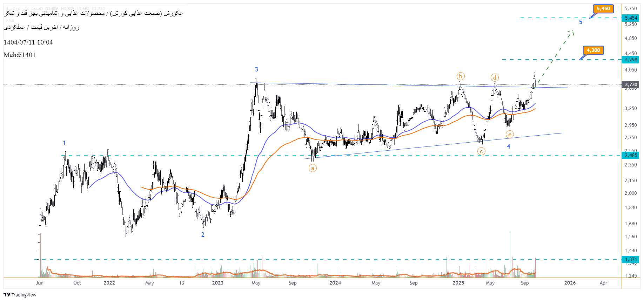The height and width of the screenshot is (301, 644).
Task: Select the blue wave 5 label
Action: (x=581, y=22)
